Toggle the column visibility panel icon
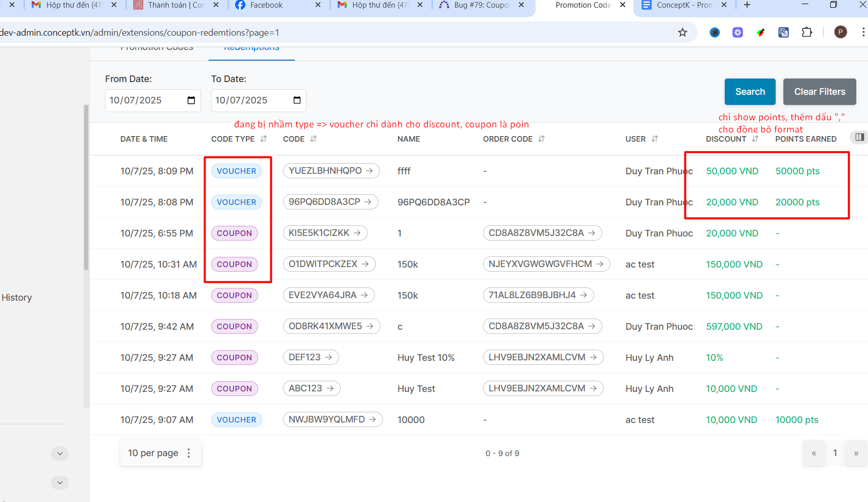Screen dimensions: 868x502 [x=859, y=137]
